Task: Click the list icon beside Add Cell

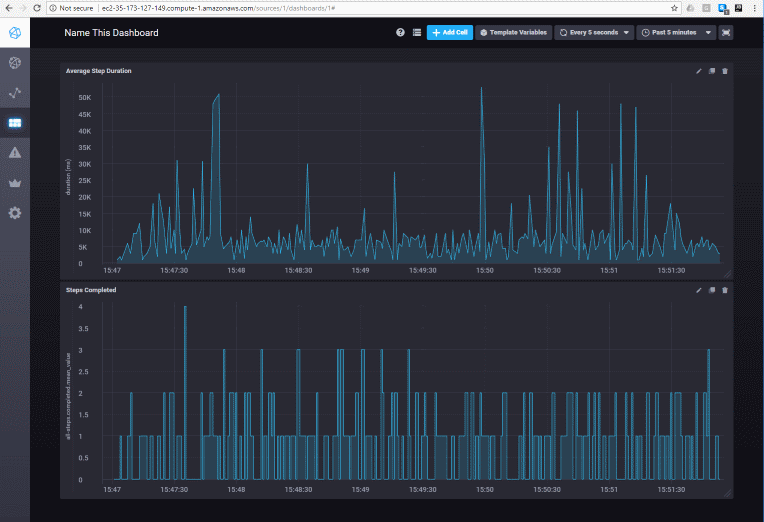Action: pos(417,33)
